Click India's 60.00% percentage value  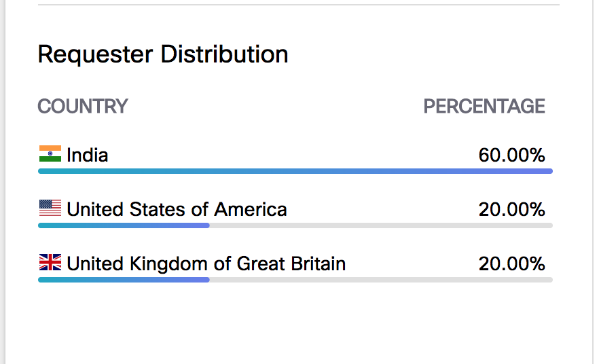point(511,155)
